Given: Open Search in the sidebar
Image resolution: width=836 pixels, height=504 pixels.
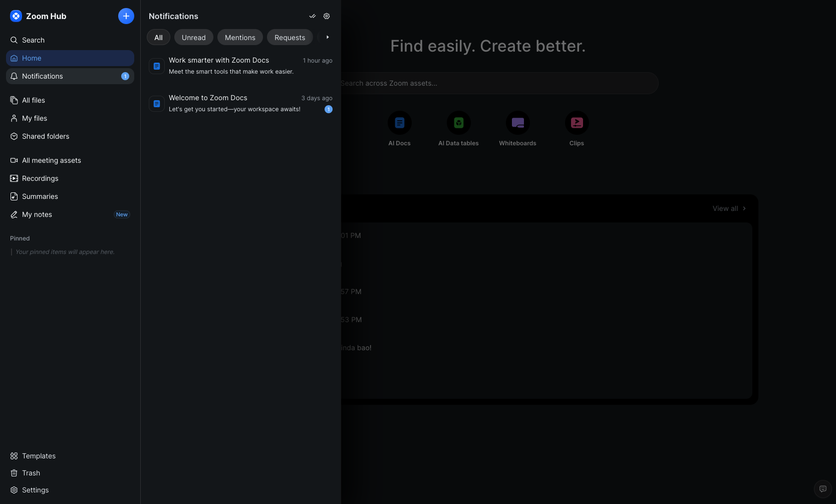Looking at the screenshot, I should pyautogui.click(x=70, y=40).
